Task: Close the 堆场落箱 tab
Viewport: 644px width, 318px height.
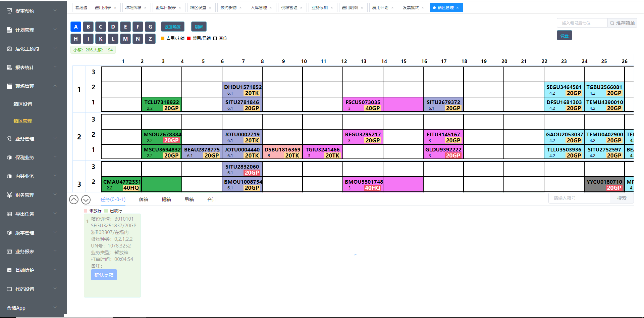Action: (145, 8)
